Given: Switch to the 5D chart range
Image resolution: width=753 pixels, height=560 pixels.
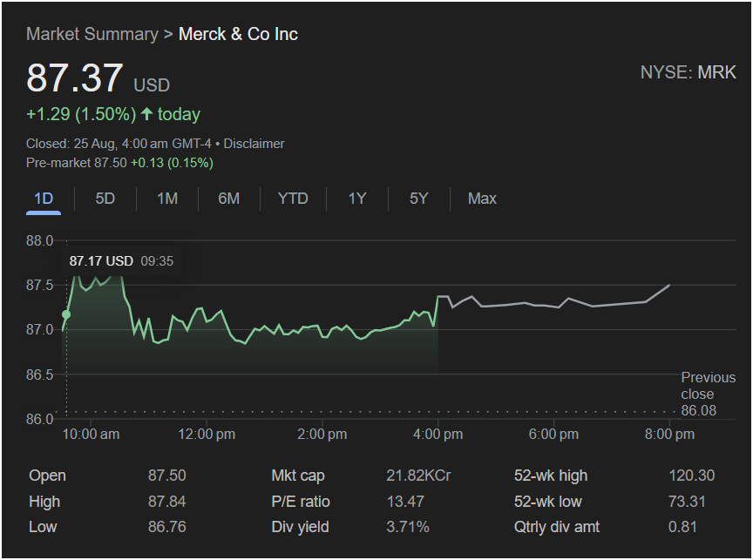Looking at the screenshot, I should click(x=105, y=199).
